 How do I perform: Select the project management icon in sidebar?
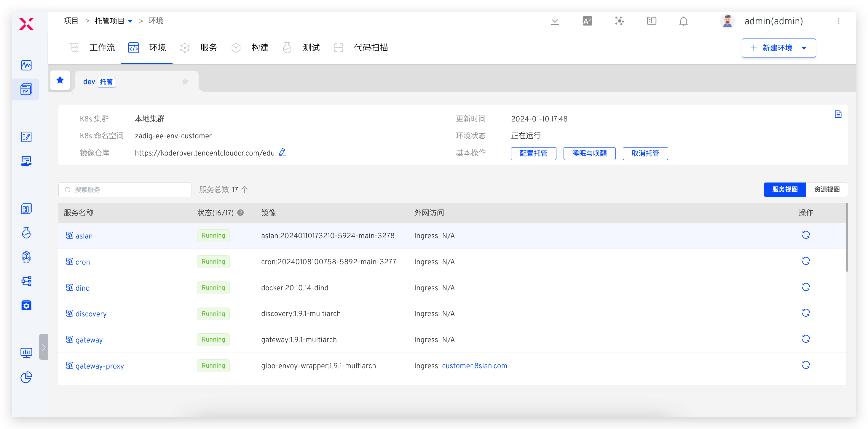[26, 89]
